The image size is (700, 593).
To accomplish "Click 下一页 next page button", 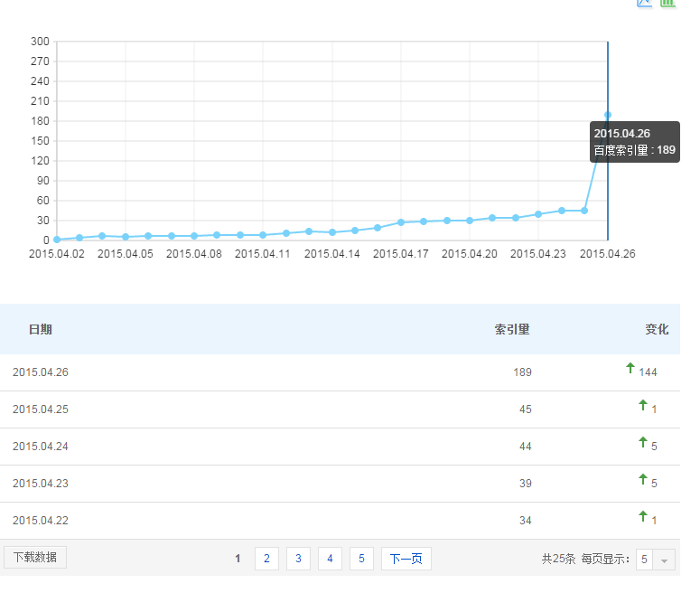I will coord(406,559).
